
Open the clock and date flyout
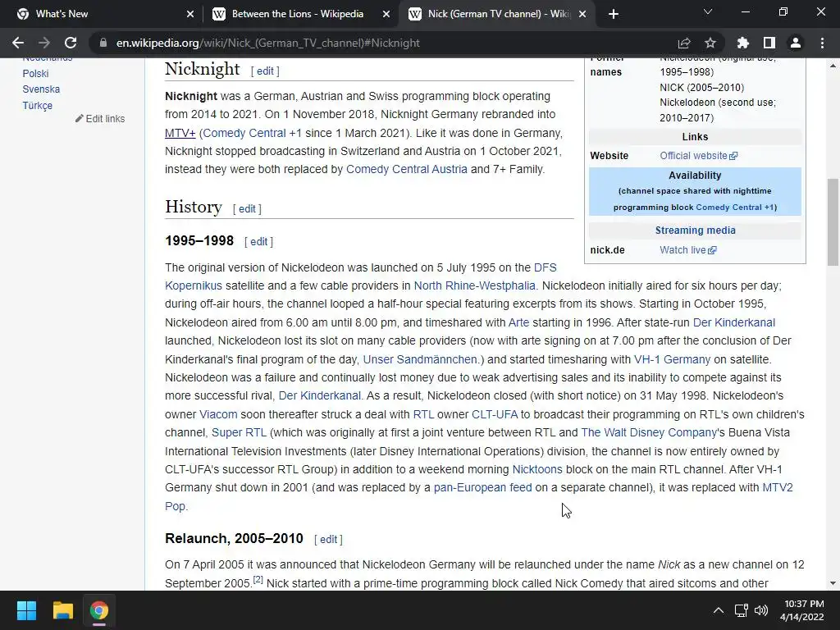802,610
